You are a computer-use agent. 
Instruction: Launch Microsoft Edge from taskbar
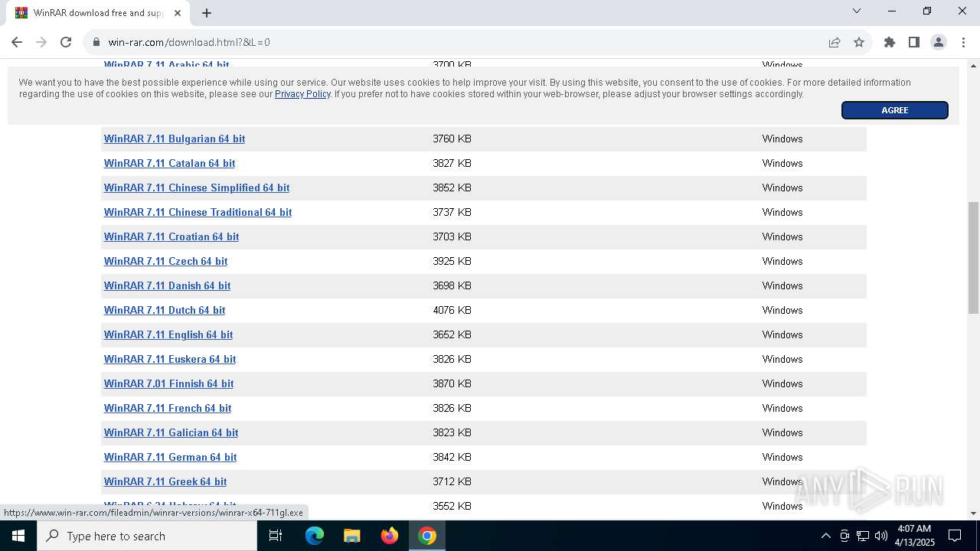coord(315,536)
